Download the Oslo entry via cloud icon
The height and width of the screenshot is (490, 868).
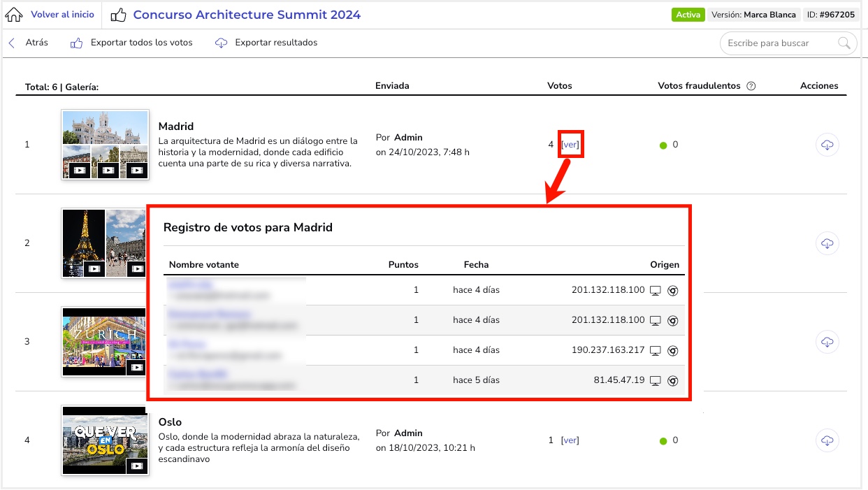827,440
